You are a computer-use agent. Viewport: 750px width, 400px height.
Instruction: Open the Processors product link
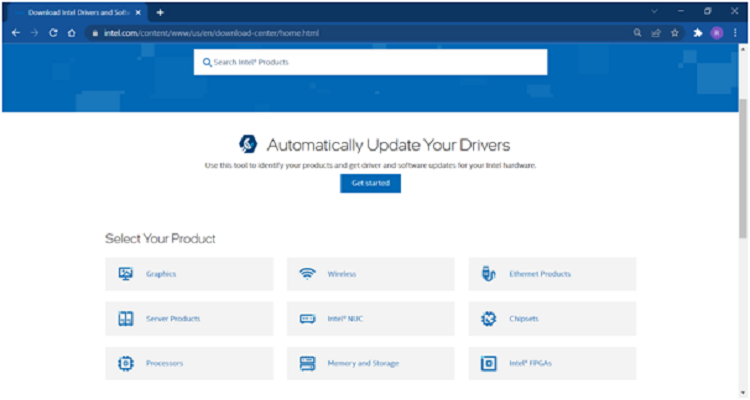165,364
